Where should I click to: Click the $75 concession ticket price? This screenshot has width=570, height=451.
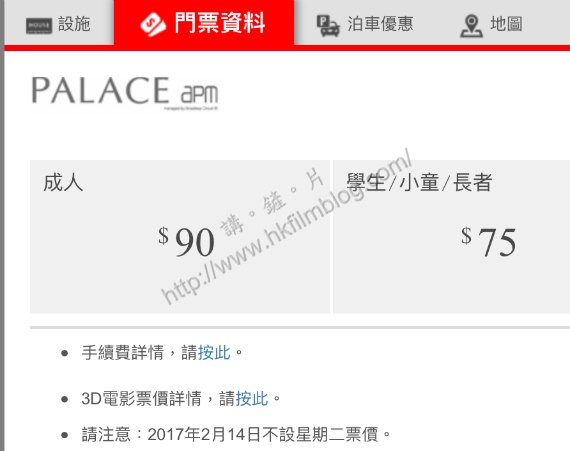[x=489, y=241]
